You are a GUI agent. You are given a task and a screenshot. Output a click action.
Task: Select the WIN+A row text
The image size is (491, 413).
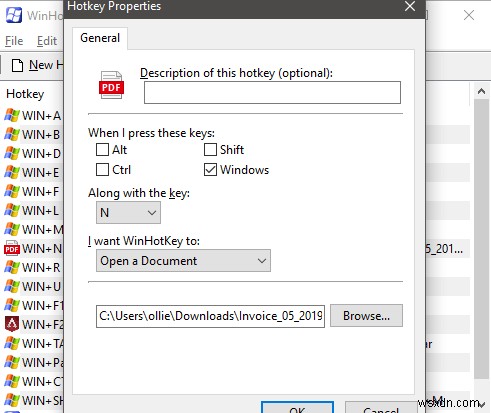tap(41, 116)
